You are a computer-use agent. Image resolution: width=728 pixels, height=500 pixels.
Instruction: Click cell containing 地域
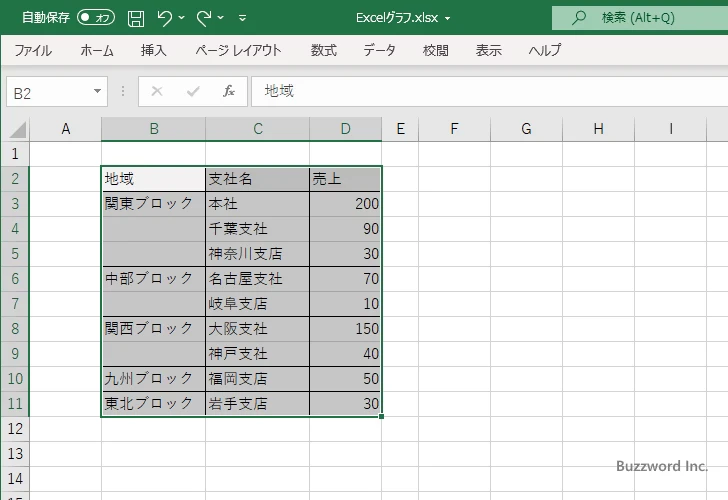point(154,179)
